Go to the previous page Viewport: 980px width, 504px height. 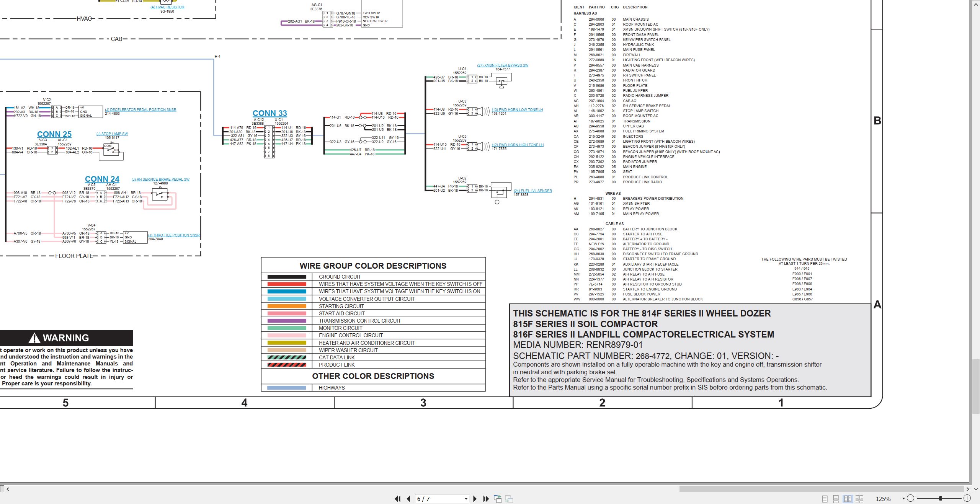(408, 499)
